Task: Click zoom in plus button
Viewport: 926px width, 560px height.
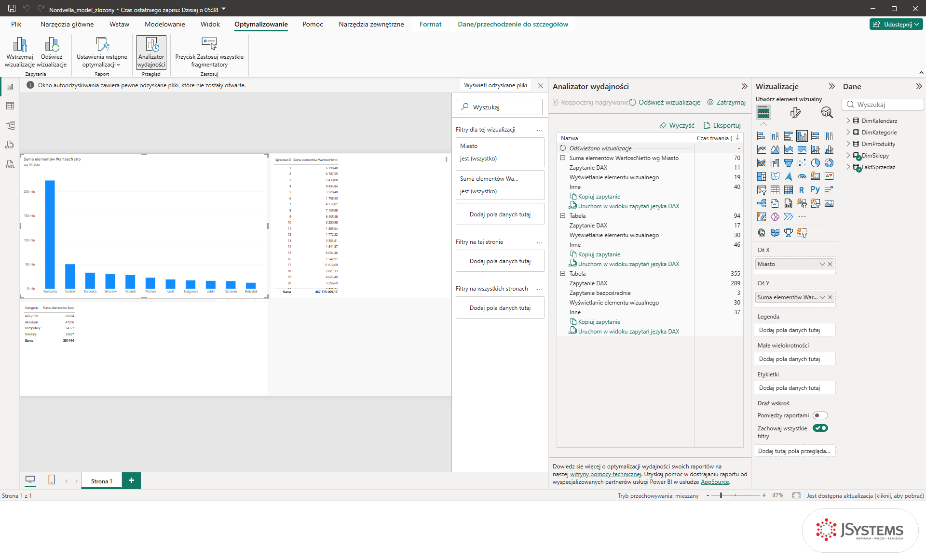Action: coord(764,495)
